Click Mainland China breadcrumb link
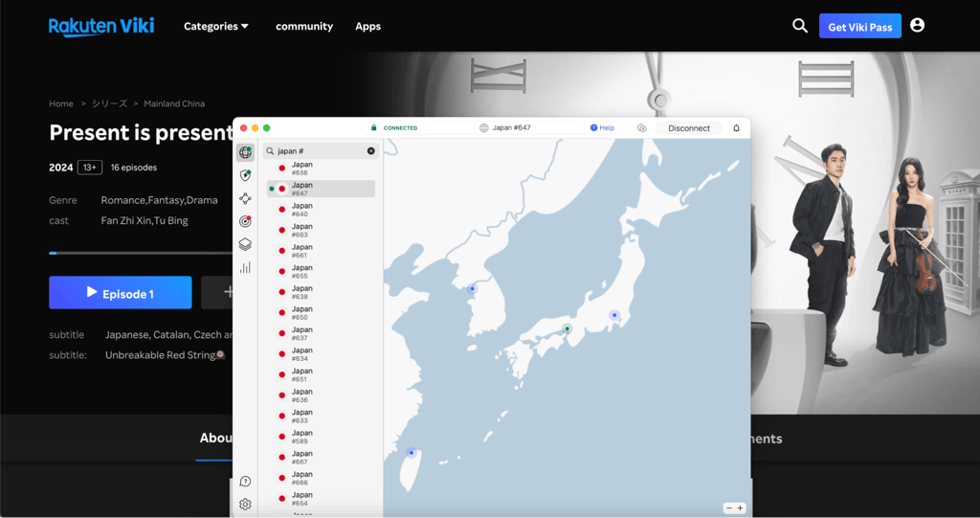The width and height of the screenshot is (980, 518). click(174, 103)
